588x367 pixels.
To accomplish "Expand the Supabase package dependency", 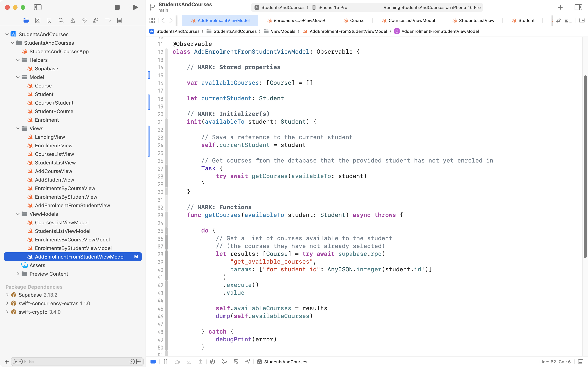I will click(x=7, y=295).
